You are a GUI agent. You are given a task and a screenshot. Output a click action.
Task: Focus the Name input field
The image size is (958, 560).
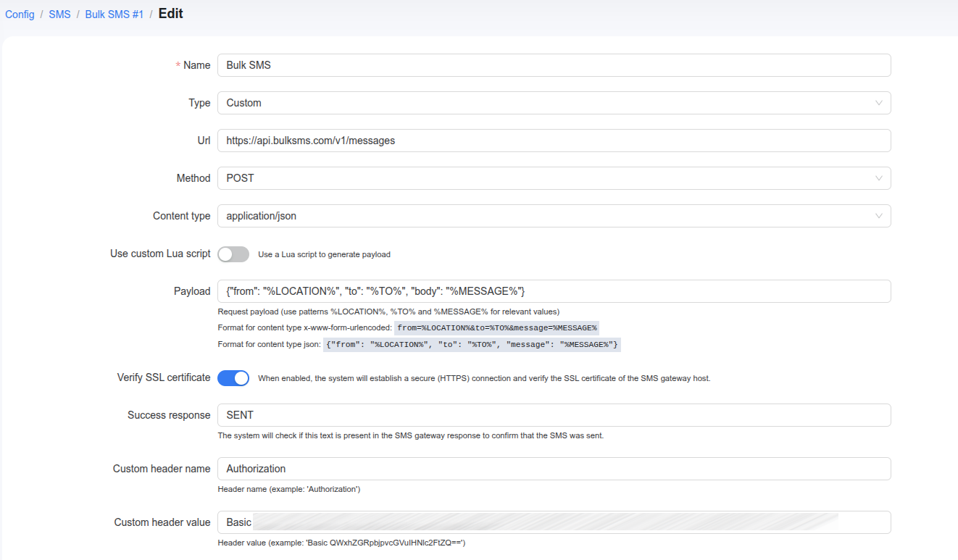(x=554, y=65)
